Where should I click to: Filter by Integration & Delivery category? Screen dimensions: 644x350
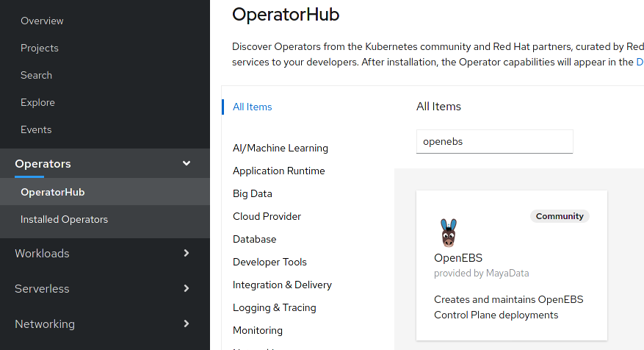click(282, 285)
